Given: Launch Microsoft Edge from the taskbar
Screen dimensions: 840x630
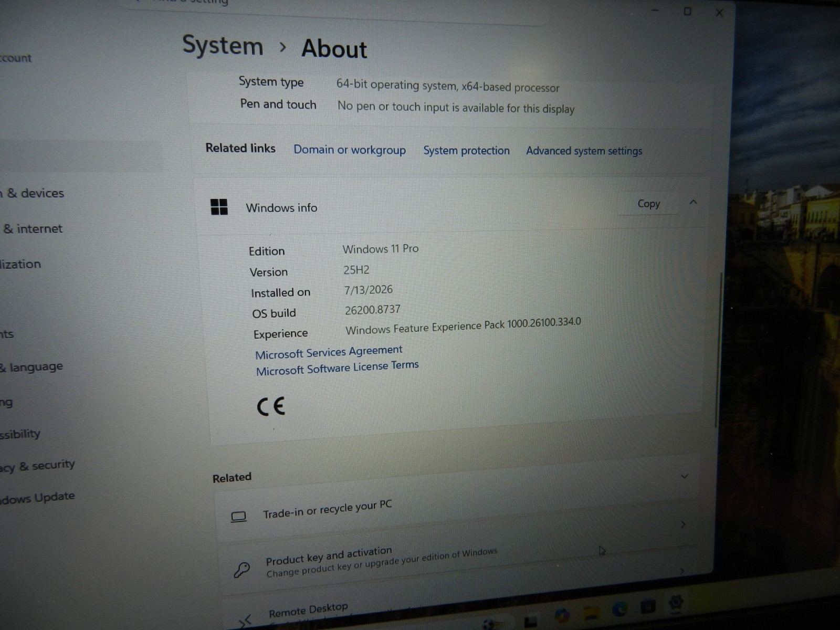Looking at the screenshot, I should pyautogui.click(x=620, y=609).
